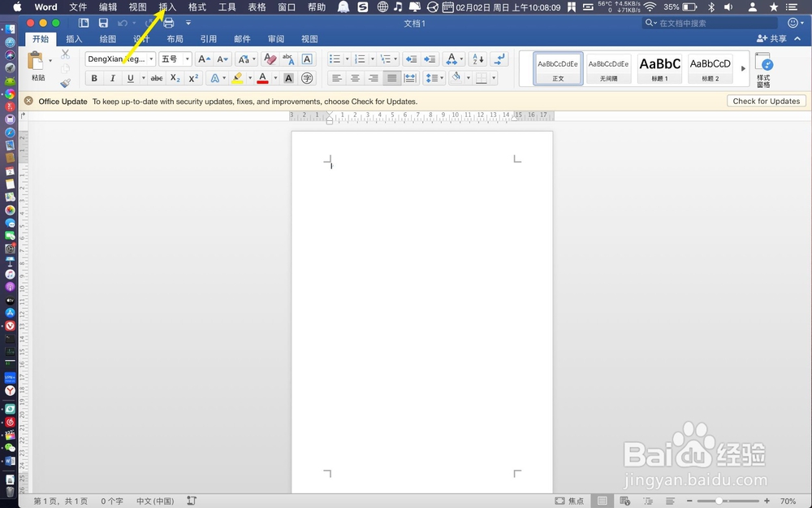Viewport: 812px width, 508px height.
Task: Apply superscript formatting
Action: pos(193,78)
